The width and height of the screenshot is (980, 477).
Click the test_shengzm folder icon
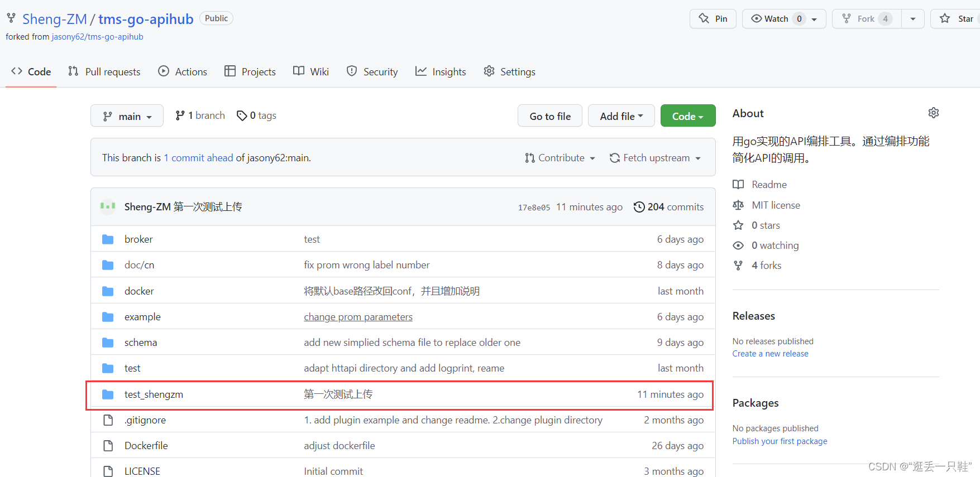[108, 394]
